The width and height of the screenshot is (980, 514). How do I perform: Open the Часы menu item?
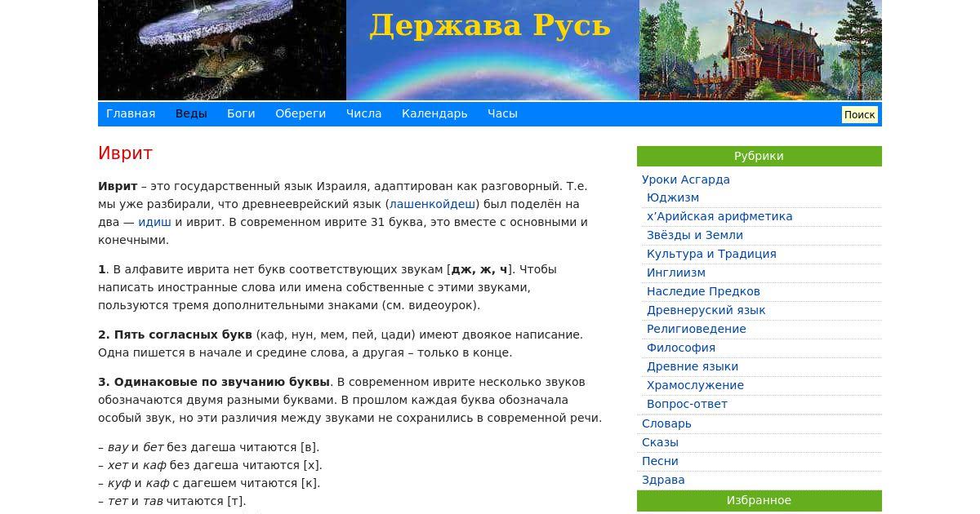502,113
